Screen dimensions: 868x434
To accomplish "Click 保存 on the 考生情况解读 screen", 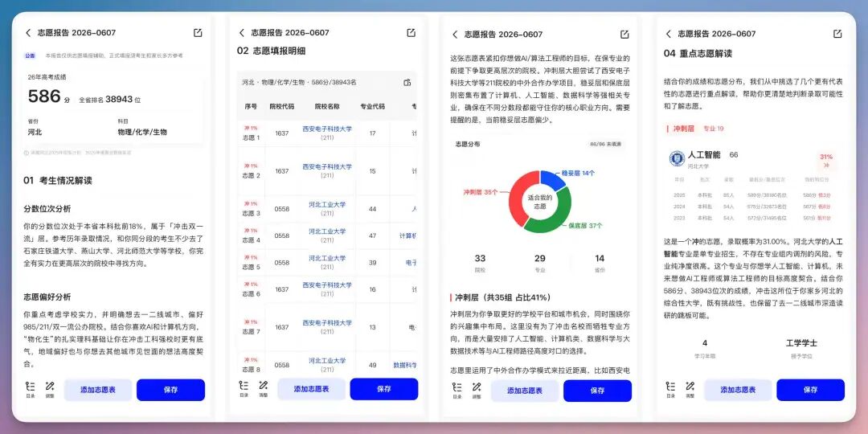I will pos(170,390).
